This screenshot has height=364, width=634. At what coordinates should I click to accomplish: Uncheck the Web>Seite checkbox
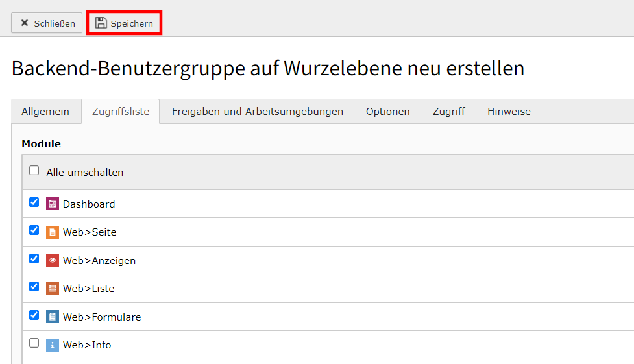(34, 230)
